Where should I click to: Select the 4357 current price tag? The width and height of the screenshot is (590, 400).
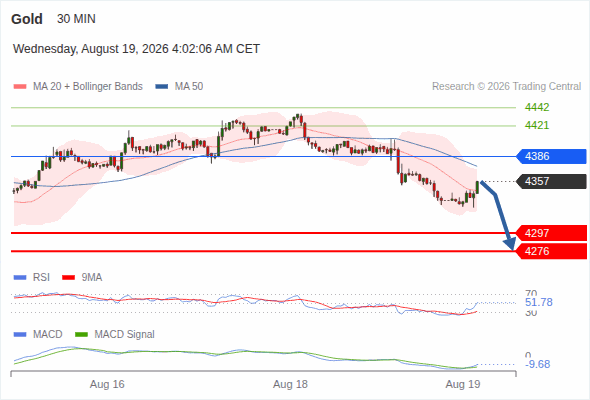point(551,181)
